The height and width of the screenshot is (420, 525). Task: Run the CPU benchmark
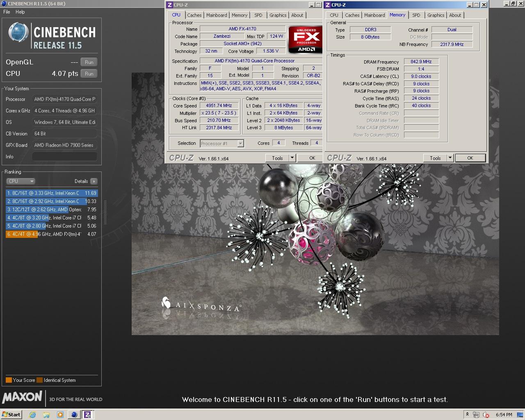click(89, 73)
